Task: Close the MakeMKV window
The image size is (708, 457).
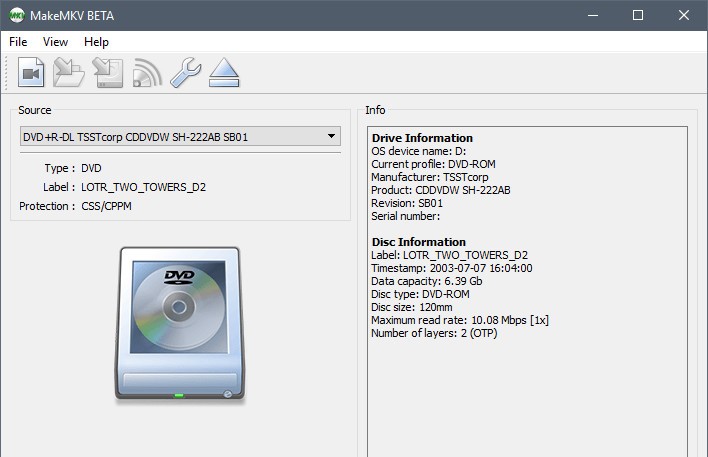Action: pos(684,15)
